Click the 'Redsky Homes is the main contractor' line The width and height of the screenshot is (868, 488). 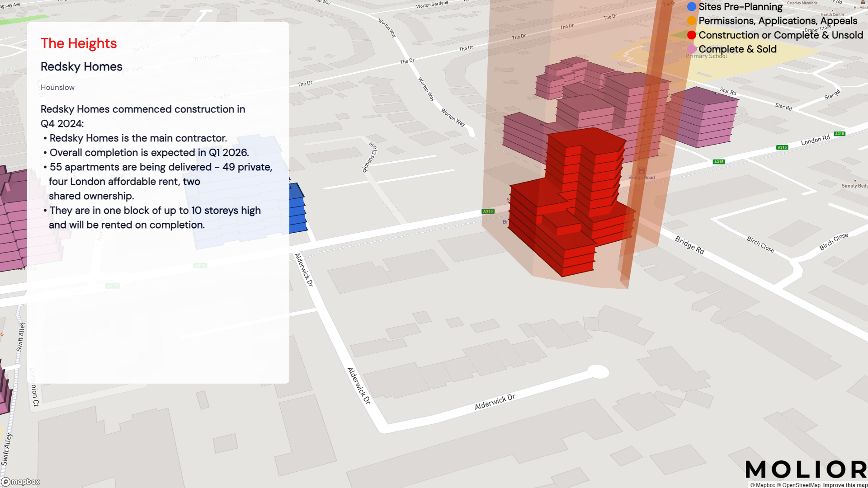click(x=138, y=138)
